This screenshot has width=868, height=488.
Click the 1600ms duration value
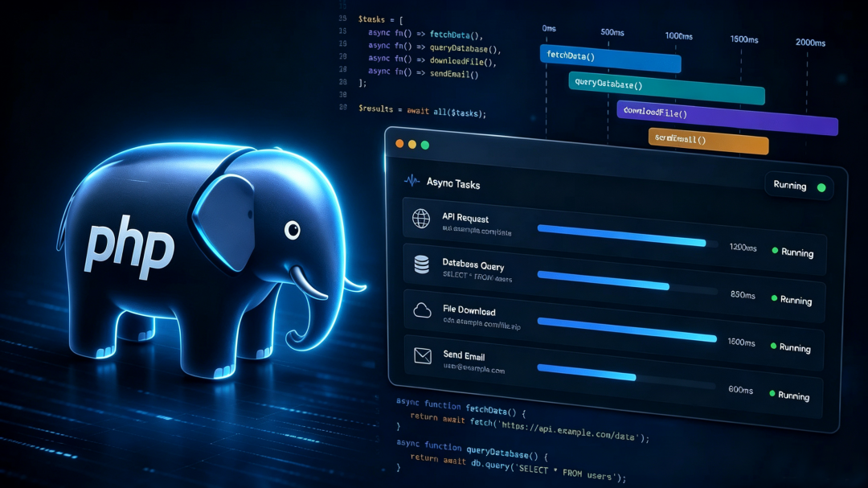point(741,342)
